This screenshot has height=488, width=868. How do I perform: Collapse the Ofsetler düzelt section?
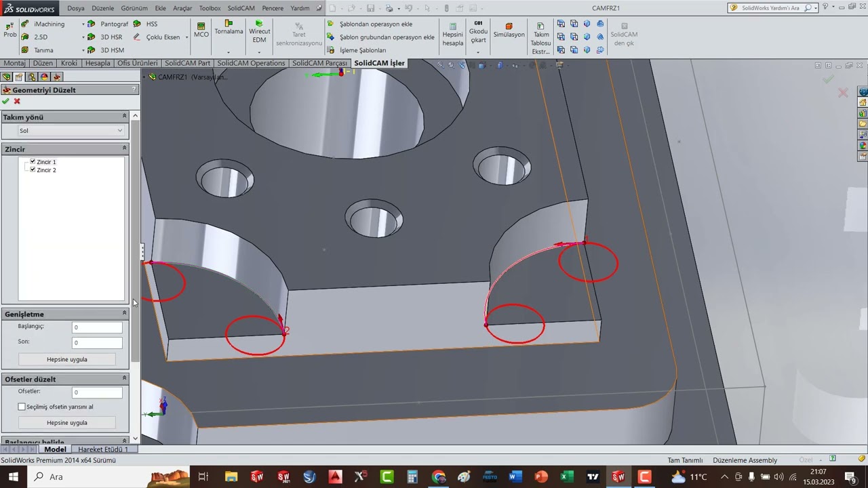124,378
